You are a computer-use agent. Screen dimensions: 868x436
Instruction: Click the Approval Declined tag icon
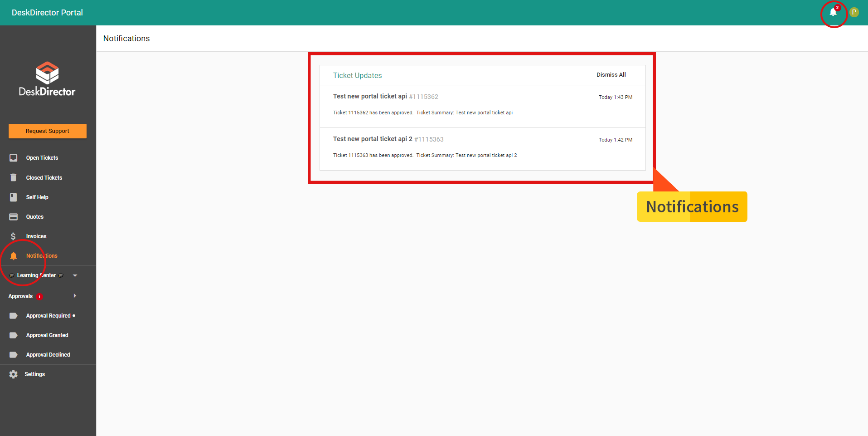pyautogui.click(x=14, y=355)
